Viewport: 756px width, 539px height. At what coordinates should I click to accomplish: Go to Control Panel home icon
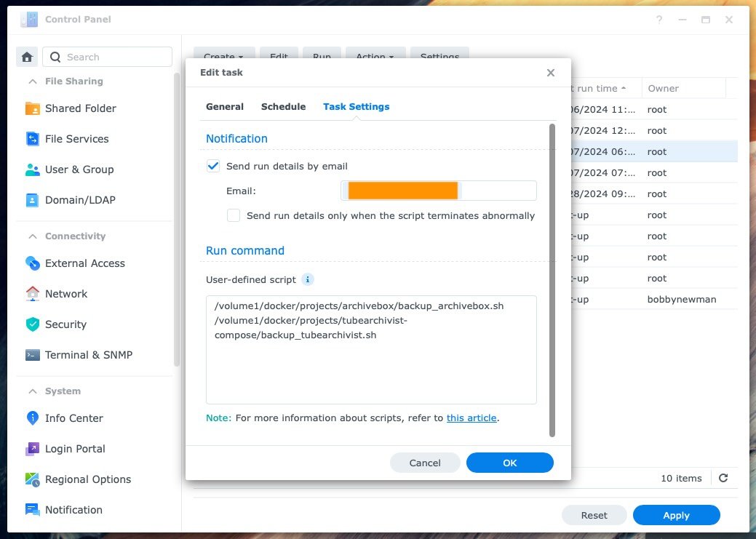pyautogui.click(x=27, y=57)
